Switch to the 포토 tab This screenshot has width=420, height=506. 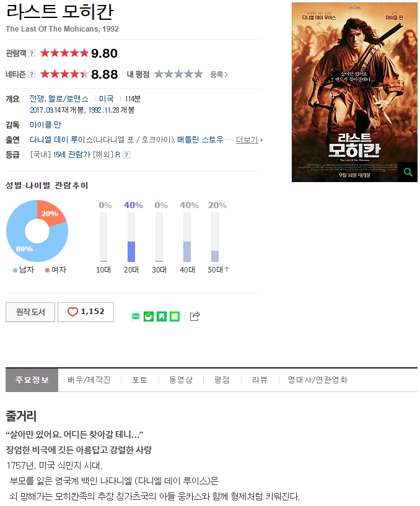point(140,380)
